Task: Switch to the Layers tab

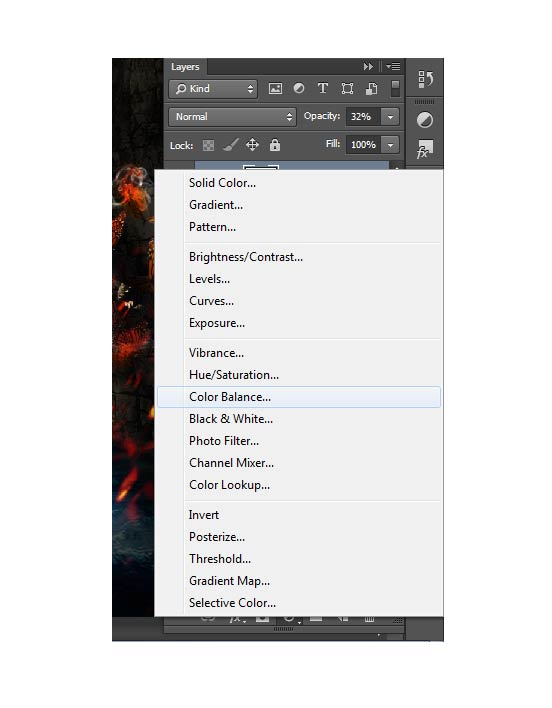Action: coord(185,67)
